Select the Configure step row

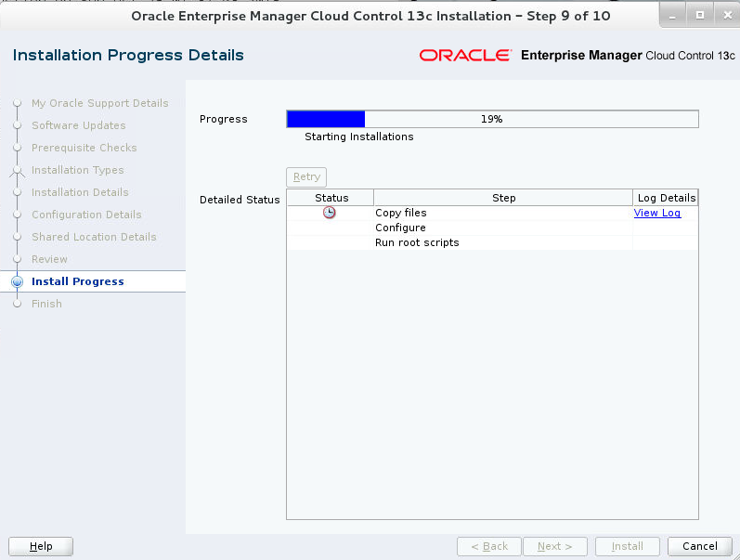492,228
